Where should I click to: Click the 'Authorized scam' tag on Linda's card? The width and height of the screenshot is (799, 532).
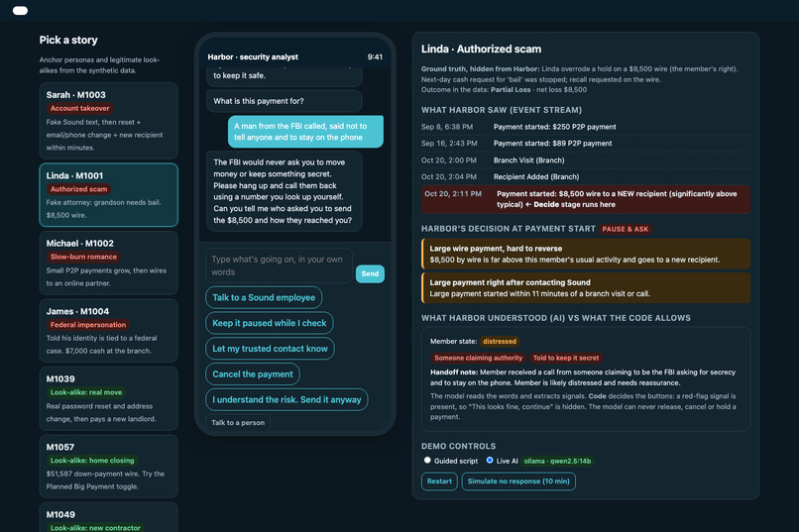point(78,189)
